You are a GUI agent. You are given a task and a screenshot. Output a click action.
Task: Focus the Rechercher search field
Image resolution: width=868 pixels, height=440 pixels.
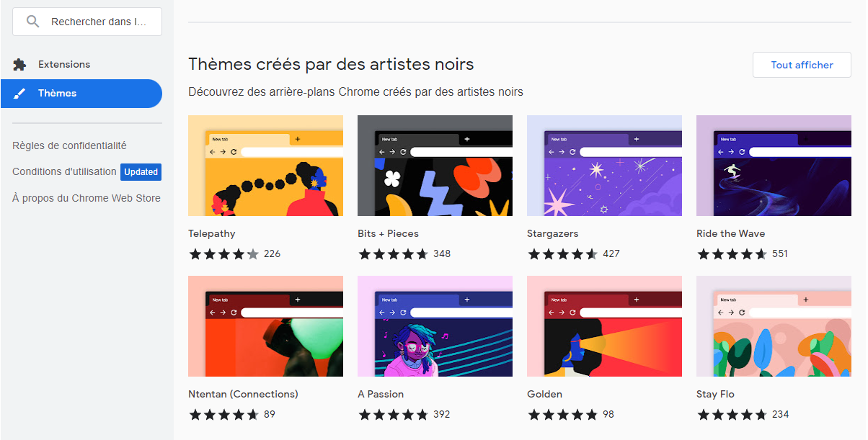pos(87,22)
